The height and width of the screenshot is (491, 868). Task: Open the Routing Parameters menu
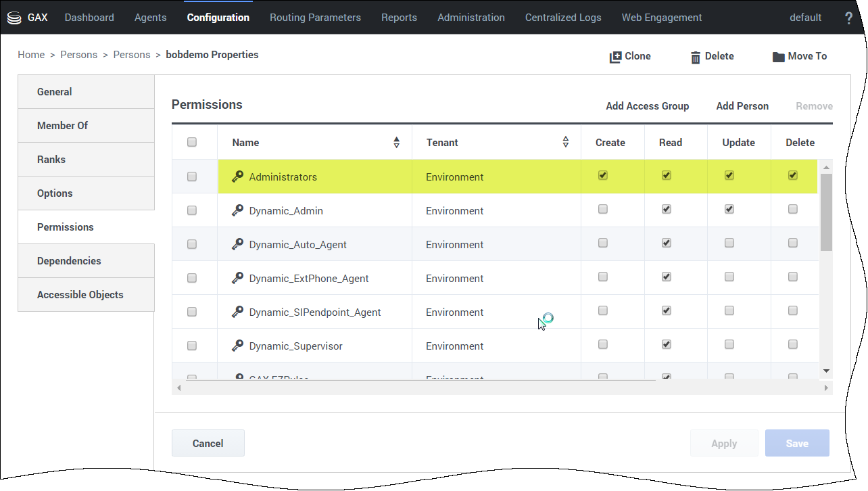pos(315,18)
